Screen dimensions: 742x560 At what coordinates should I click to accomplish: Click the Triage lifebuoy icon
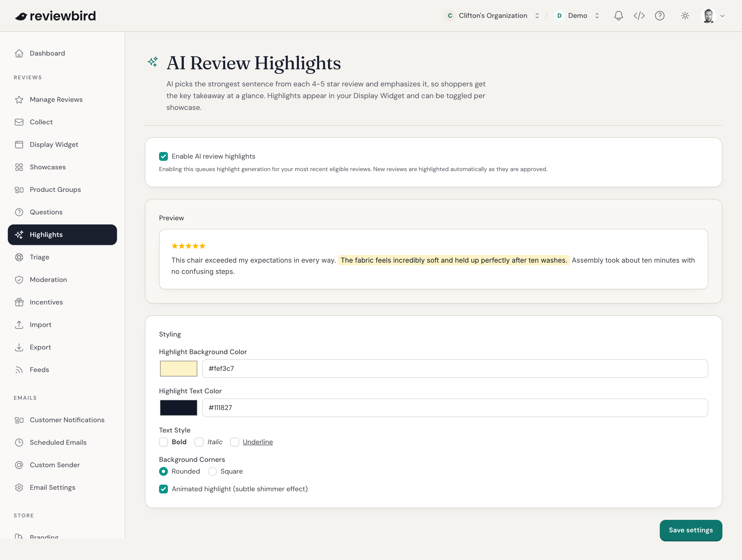point(19,257)
